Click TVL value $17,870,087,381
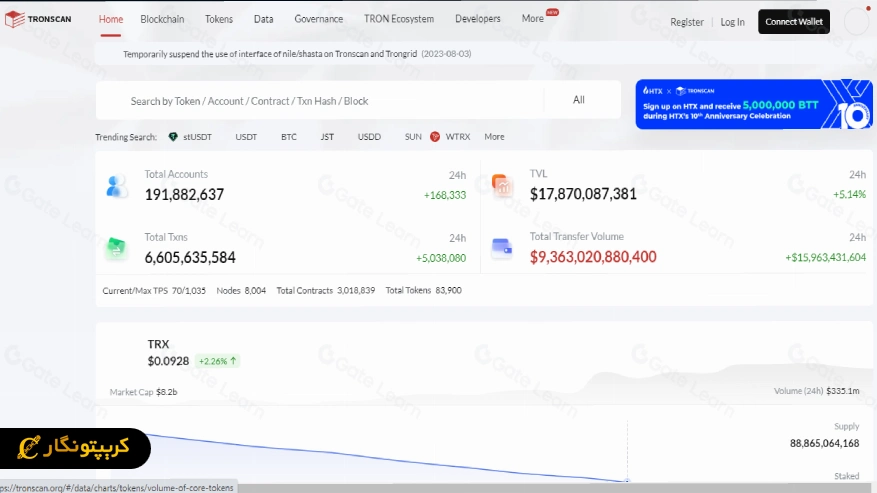The width and height of the screenshot is (877, 493). click(583, 194)
